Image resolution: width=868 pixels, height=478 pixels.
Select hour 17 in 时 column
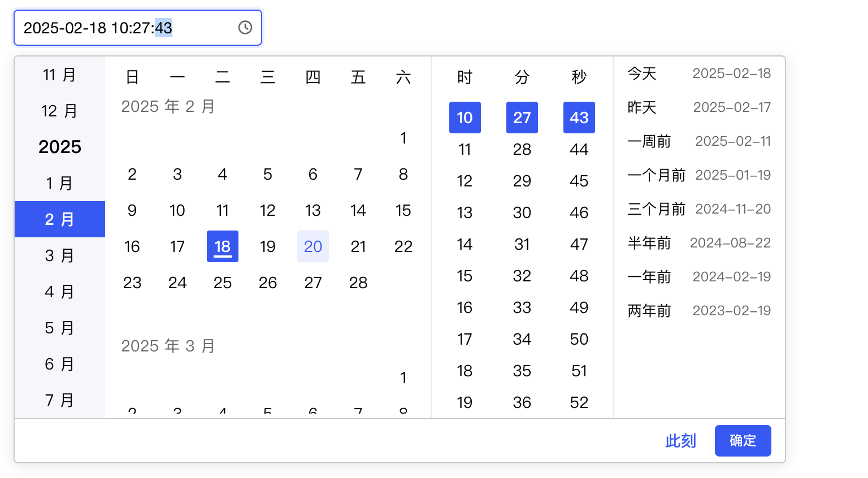[x=465, y=339]
